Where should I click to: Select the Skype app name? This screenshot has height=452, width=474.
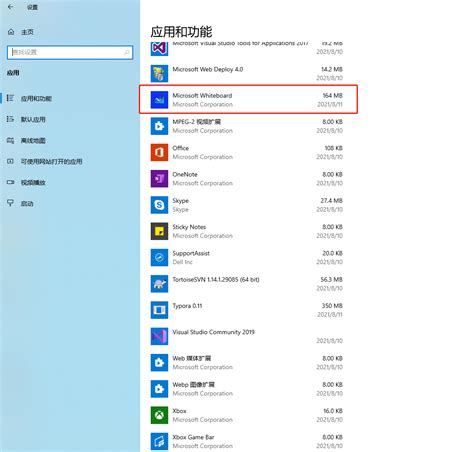tap(181, 201)
